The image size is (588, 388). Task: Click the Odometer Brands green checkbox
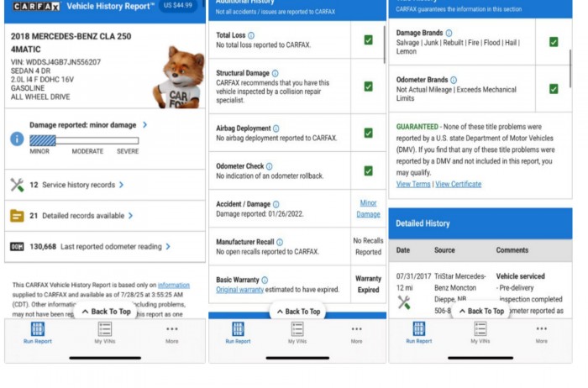point(554,89)
